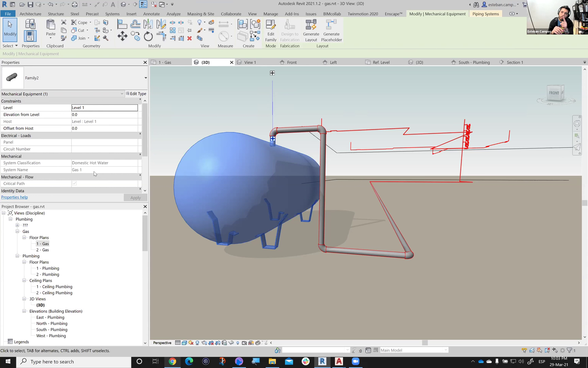This screenshot has width=588, height=368.
Task: Open the Family2 type selector dropdown
Action: pyautogui.click(x=146, y=78)
